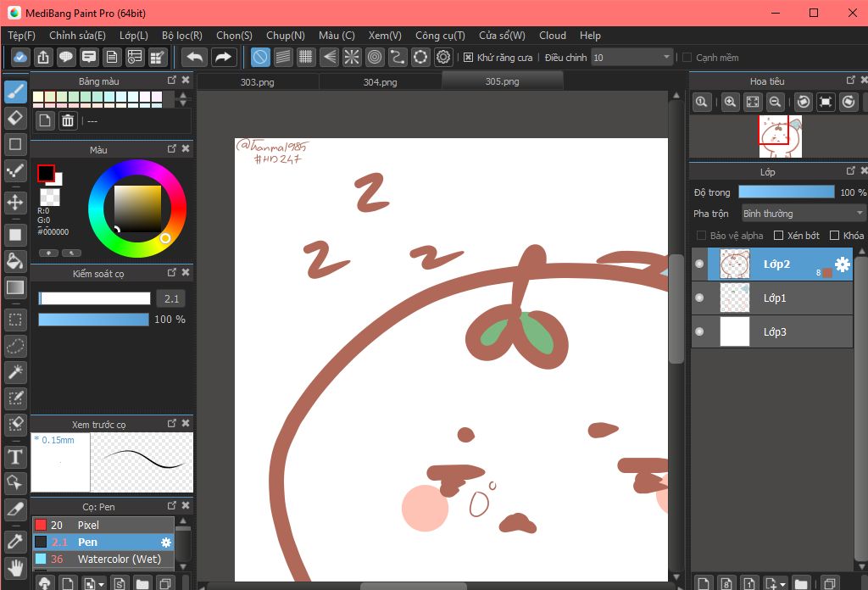
Task: Enable vanishing point snap
Action: click(x=329, y=57)
